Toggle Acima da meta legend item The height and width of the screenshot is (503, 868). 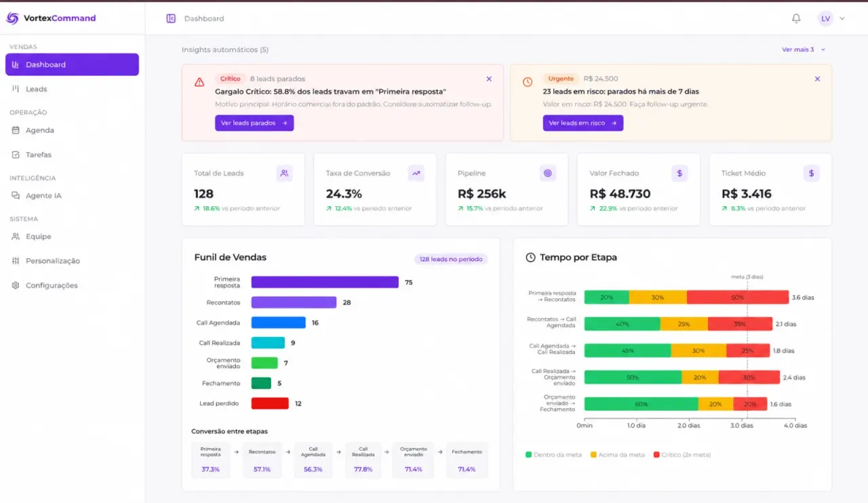click(x=617, y=454)
